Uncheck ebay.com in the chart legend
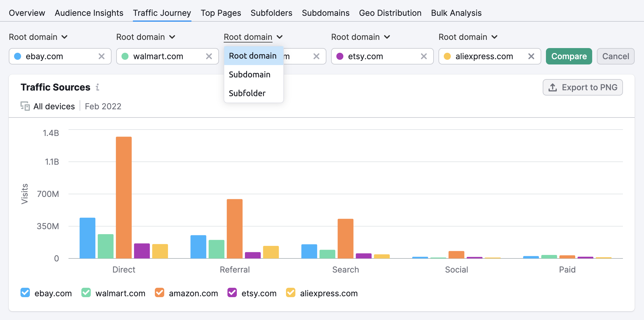 pyautogui.click(x=25, y=292)
